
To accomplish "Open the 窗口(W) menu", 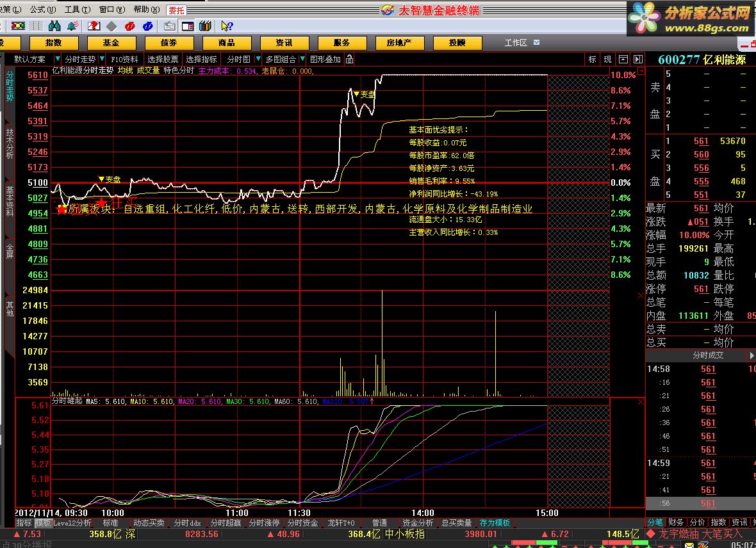I will pos(112,9).
